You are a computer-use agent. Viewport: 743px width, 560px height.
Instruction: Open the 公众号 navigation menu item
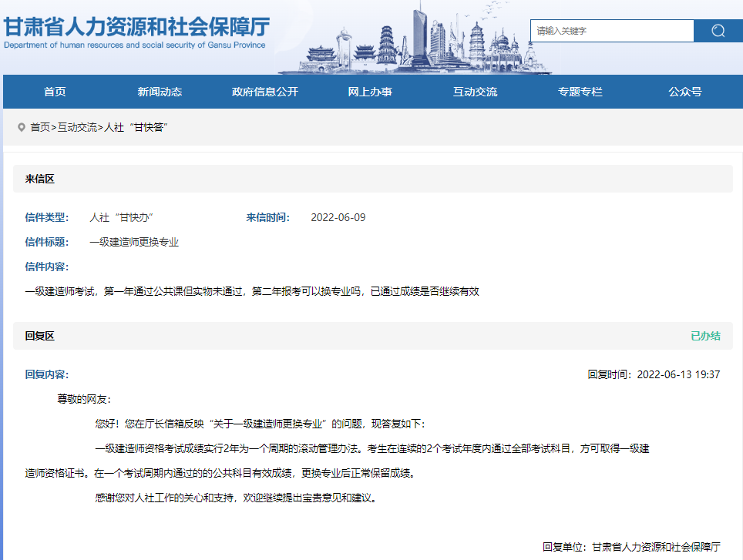[x=685, y=92]
